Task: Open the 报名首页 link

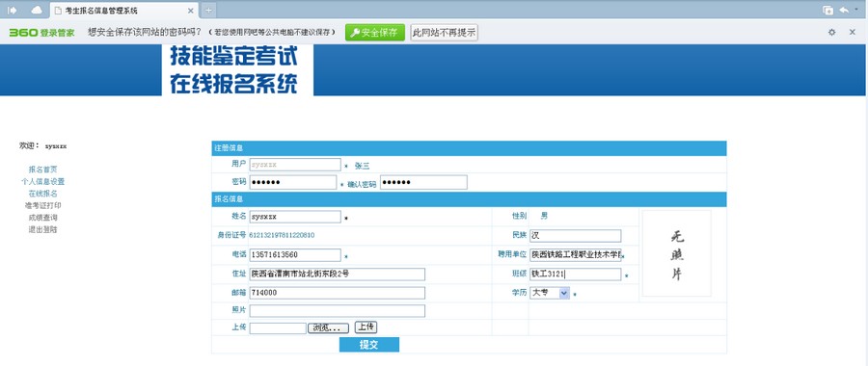Action: click(42, 170)
